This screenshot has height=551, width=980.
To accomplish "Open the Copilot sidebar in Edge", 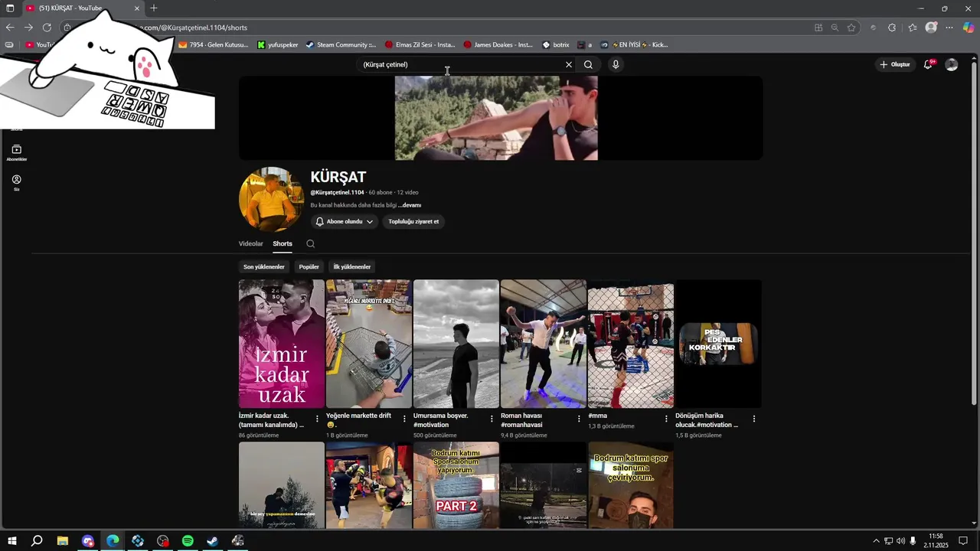I will (x=969, y=28).
